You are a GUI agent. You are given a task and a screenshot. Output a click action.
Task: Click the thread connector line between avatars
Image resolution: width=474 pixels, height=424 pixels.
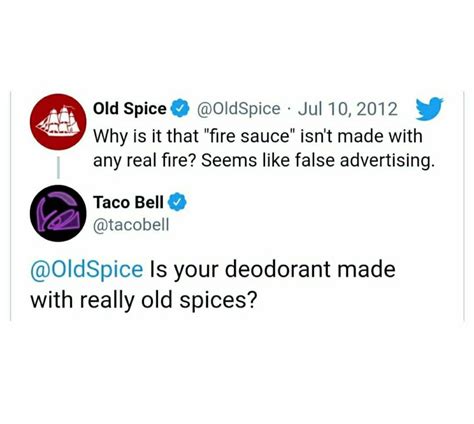(x=58, y=168)
